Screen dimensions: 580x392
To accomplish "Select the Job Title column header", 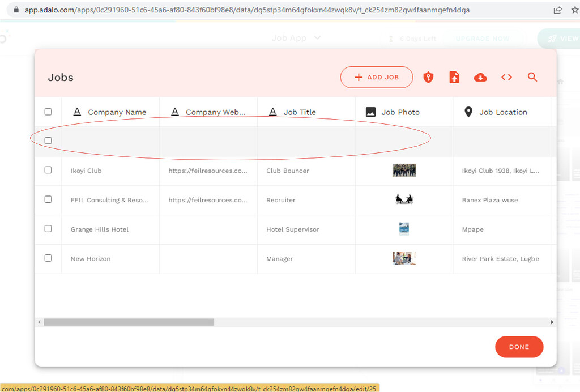I will pyautogui.click(x=298, y=112).
